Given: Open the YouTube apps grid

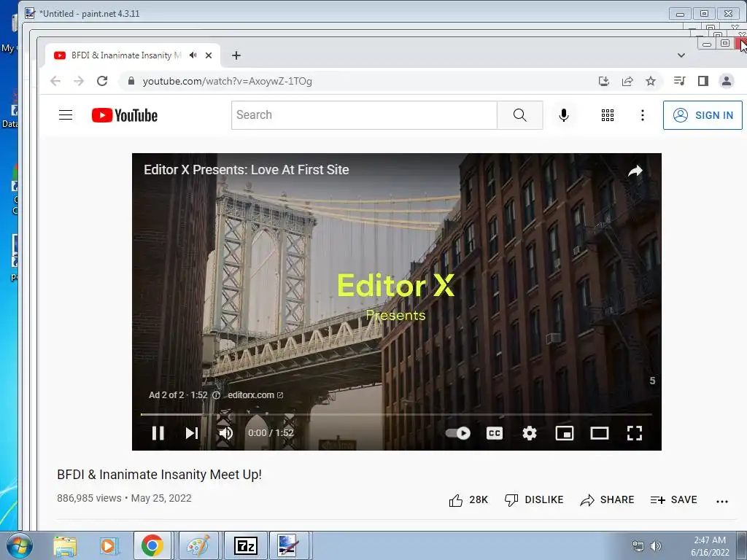Looking at the screenshot, I should click(x=608, y=115).
